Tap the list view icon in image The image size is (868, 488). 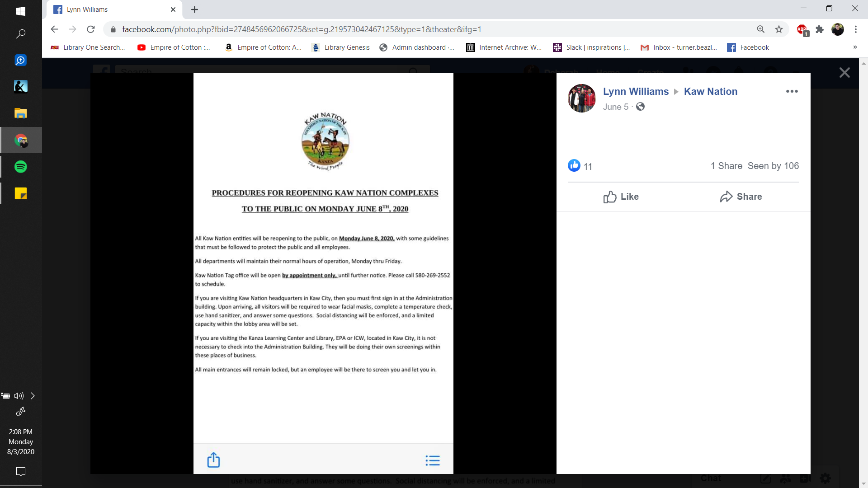click(x=432, y=460)
